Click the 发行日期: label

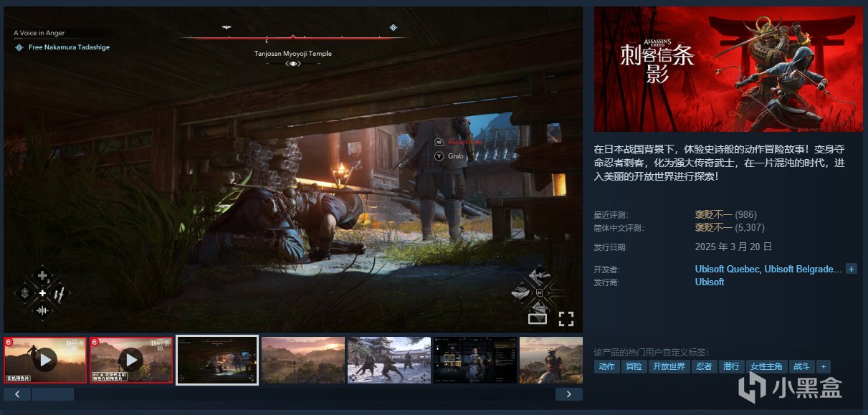(x=611, y=247)
